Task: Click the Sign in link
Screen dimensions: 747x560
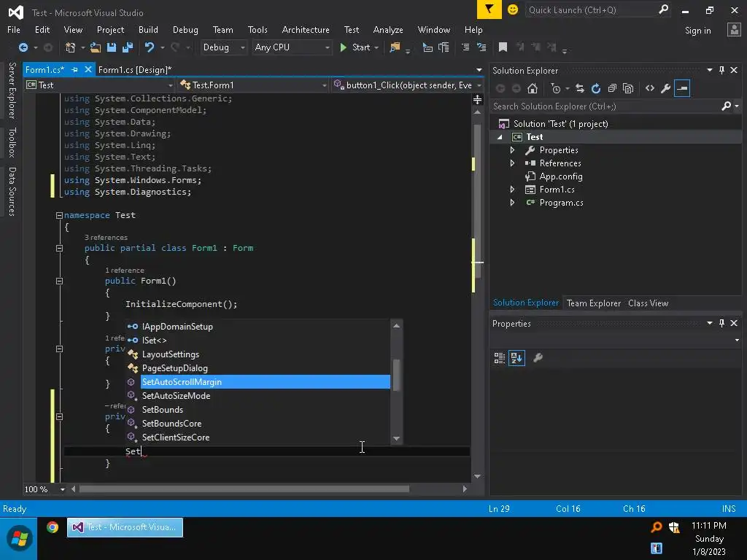Action: pyautogui.click(x=697, y=31)
